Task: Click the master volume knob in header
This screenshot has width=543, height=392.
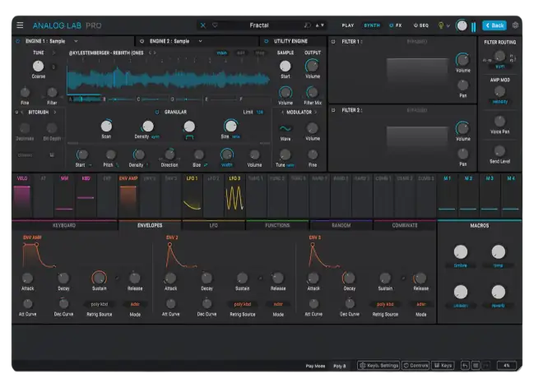Action: click(x=462, y=25)
